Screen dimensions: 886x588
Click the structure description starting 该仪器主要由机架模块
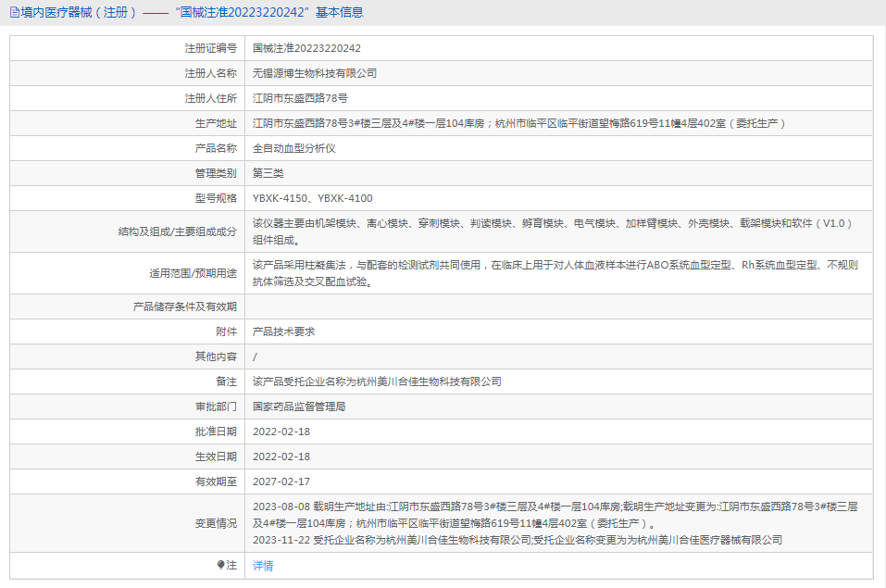[553, 231]
